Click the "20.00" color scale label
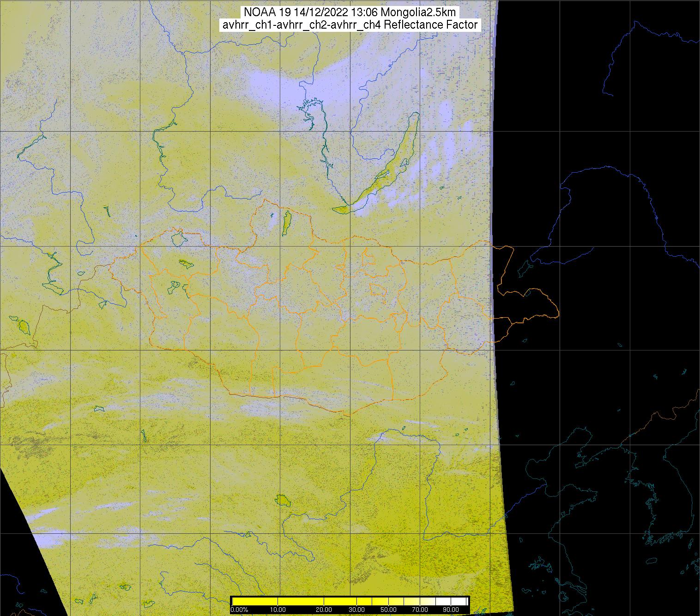 pos(325,610)
